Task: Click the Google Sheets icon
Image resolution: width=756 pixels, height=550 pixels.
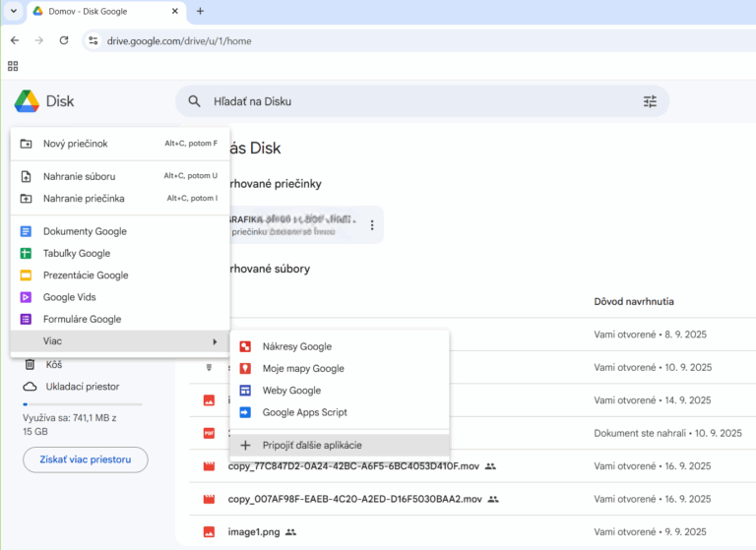Action: [27, 253]
